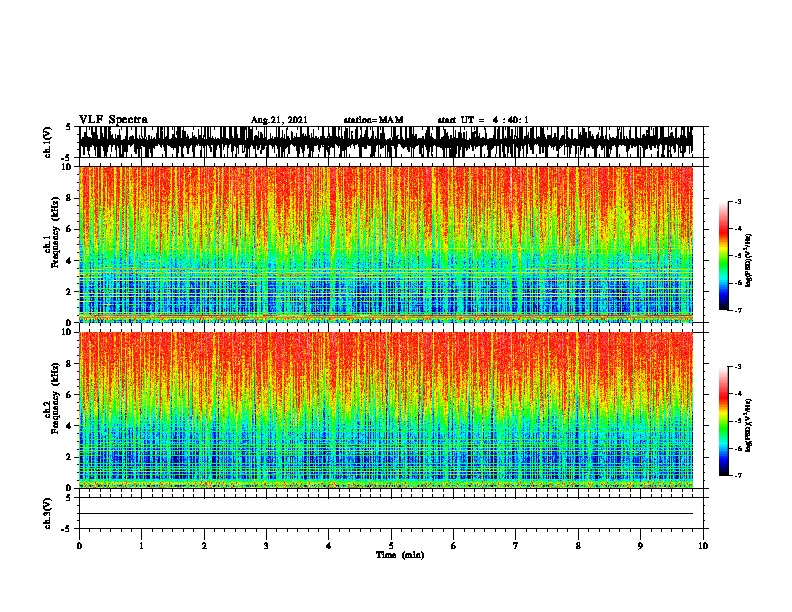Click the time axis tick label '1'

pyautogui.click(x=142, y=545)
